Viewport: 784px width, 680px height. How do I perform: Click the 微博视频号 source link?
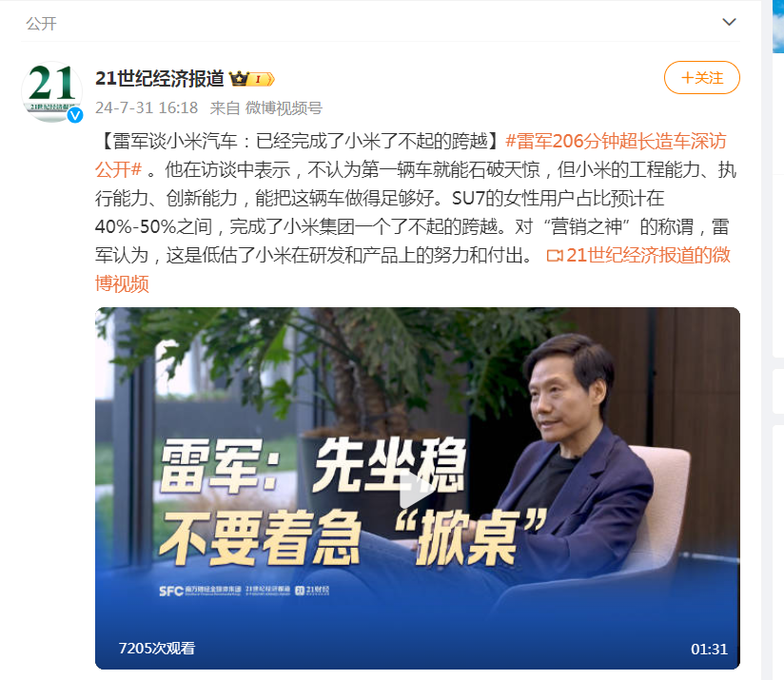pyautogui.click(x=284, y=107)
